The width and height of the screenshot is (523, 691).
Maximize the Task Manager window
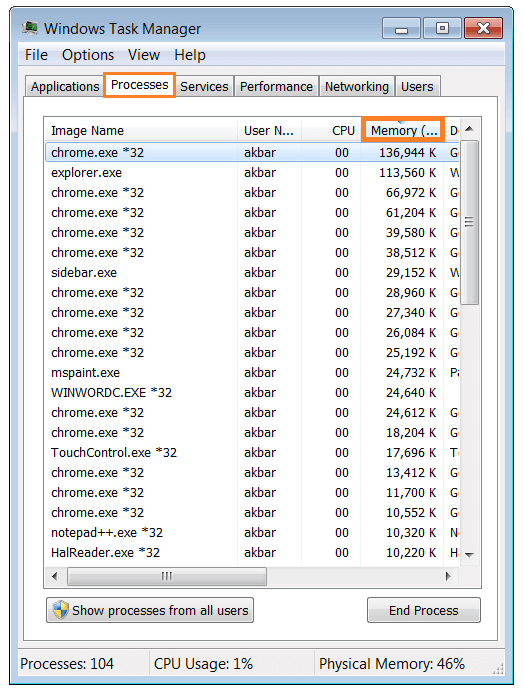[442, 29]
